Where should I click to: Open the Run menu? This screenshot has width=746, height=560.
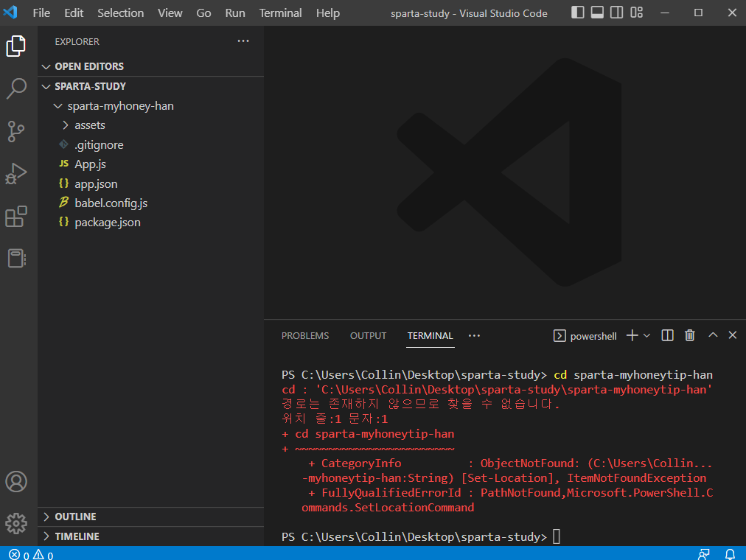point(235,13)
